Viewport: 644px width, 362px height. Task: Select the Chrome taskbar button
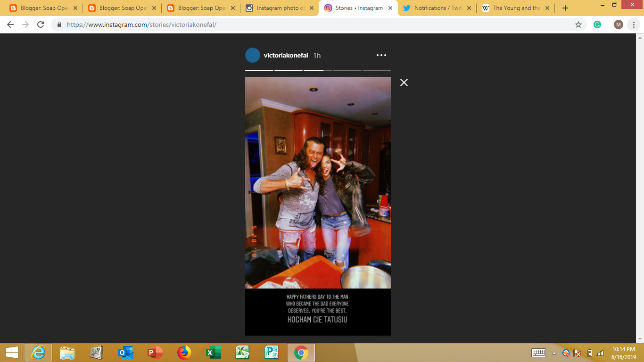(301, 353)
